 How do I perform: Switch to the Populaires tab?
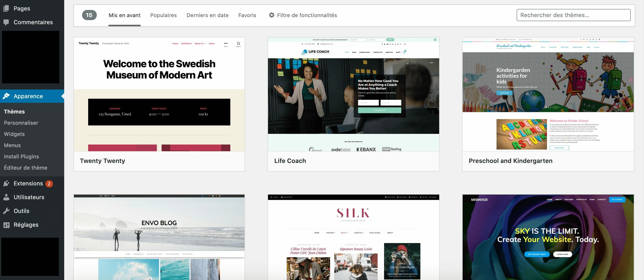click(x=164, y=15)
